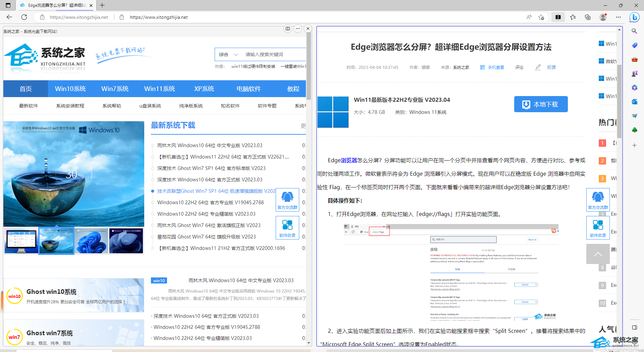Open the Games chess icon in sidebar
Screen dimensions: 644x352
[x=634, y=74]
